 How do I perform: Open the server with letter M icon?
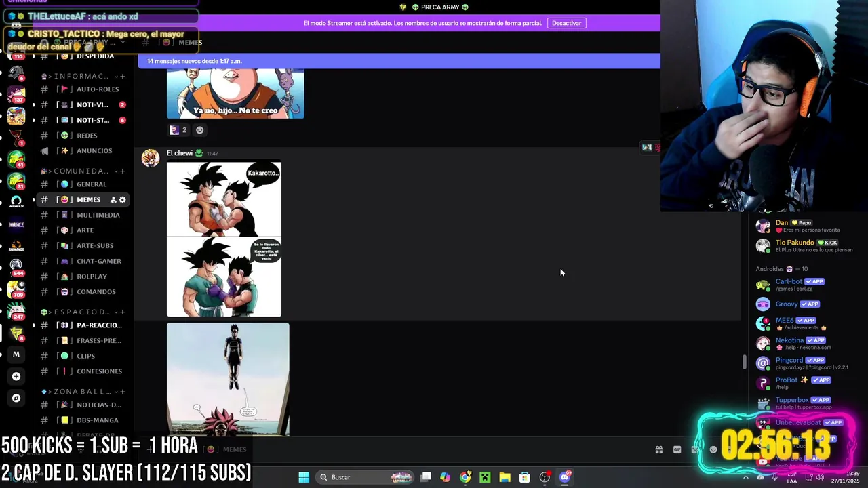[x=16, y=354]
